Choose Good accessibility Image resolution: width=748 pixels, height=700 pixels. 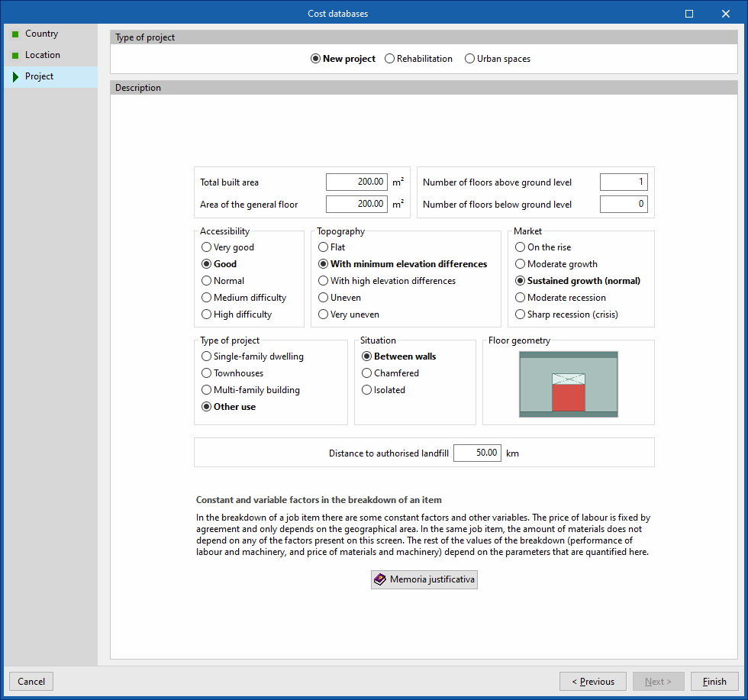219,264
